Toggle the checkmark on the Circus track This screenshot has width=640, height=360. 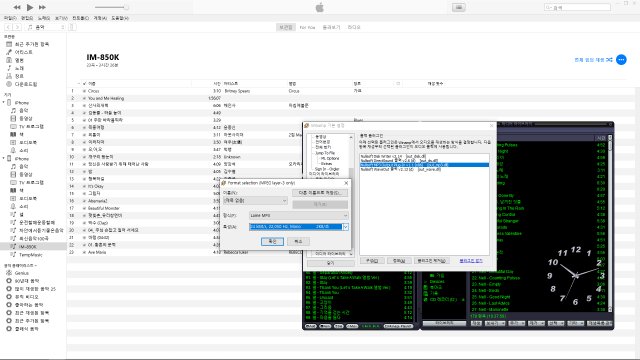(84, 91)
